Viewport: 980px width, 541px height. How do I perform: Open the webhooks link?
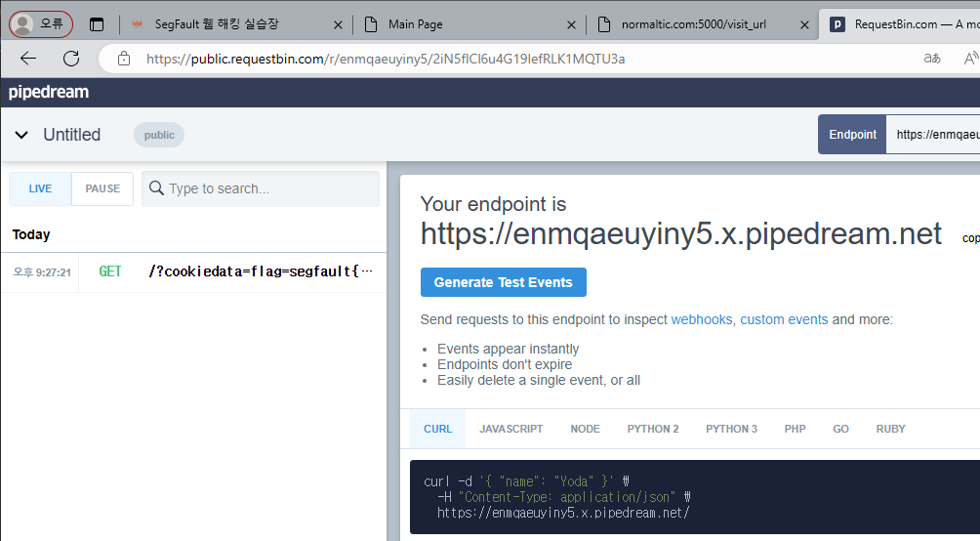[x=701, y=319]
